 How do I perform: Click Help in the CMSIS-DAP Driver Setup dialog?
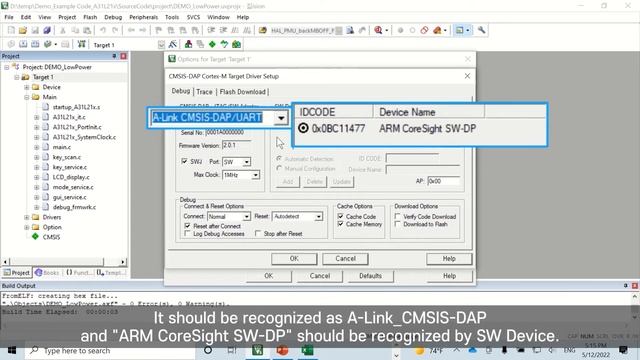coord(449,259)
